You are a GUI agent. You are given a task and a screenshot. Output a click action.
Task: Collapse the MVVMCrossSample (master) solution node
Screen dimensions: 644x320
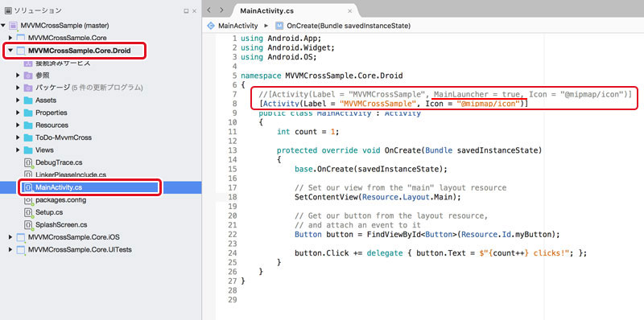point(3,26)
